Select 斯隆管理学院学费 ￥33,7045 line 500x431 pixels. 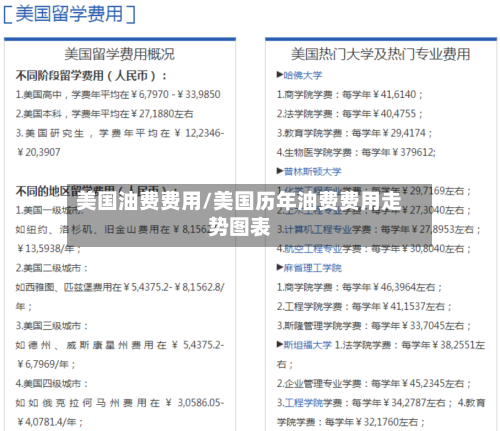(374, 326)
